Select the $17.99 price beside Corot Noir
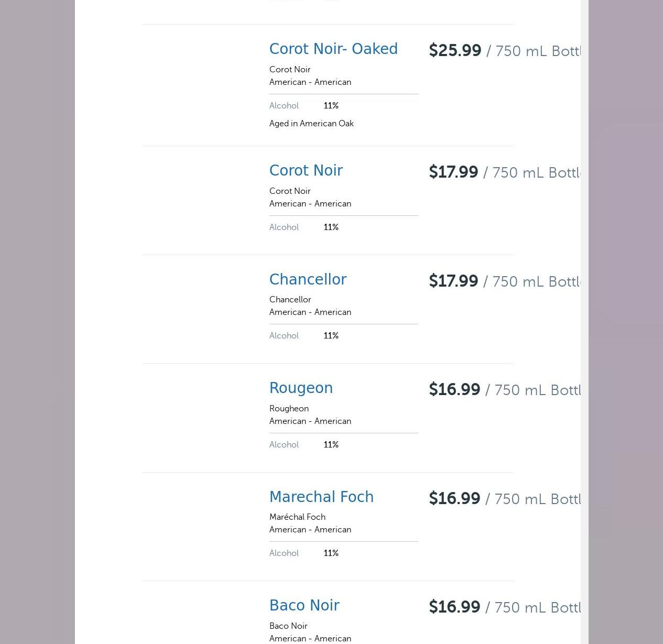663x644 pixels. 453,172
